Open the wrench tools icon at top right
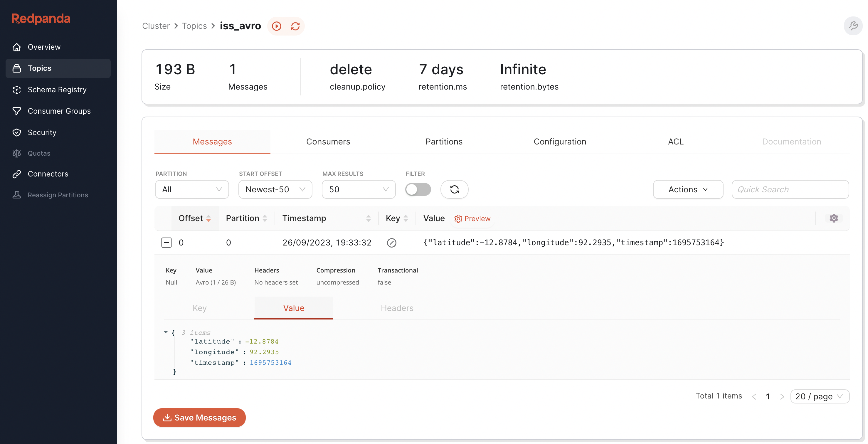Screen dimensions: 868x444 853,26
